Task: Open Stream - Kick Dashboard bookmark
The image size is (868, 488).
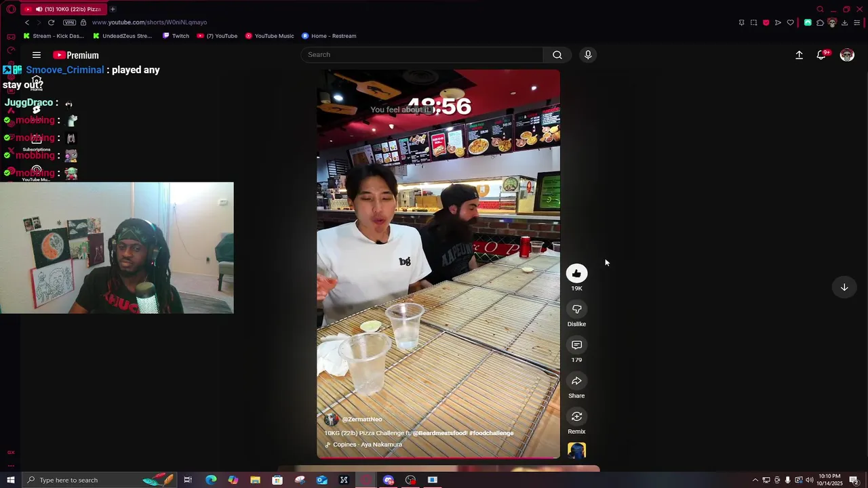Action: tap(54, 36)
